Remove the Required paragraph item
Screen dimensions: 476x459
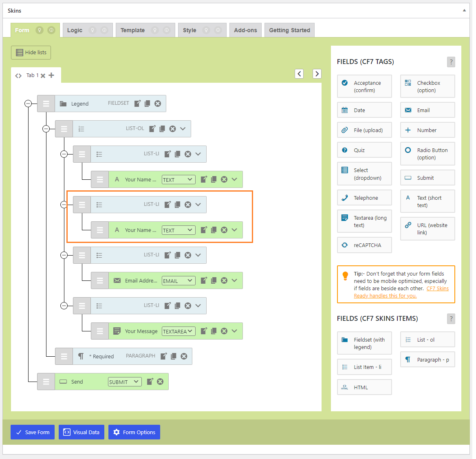pos(184,356)
